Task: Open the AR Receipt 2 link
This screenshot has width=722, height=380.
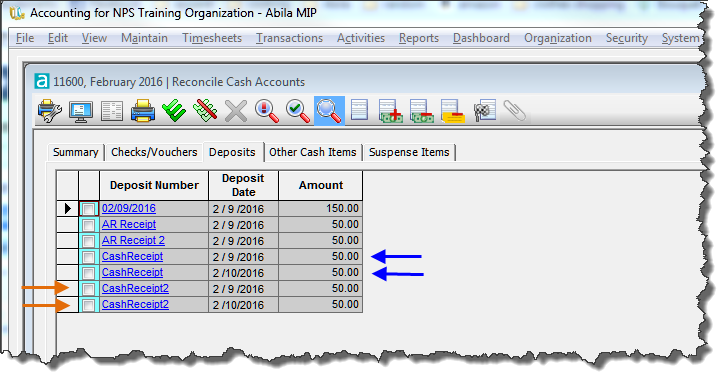Action: [133, 240]
